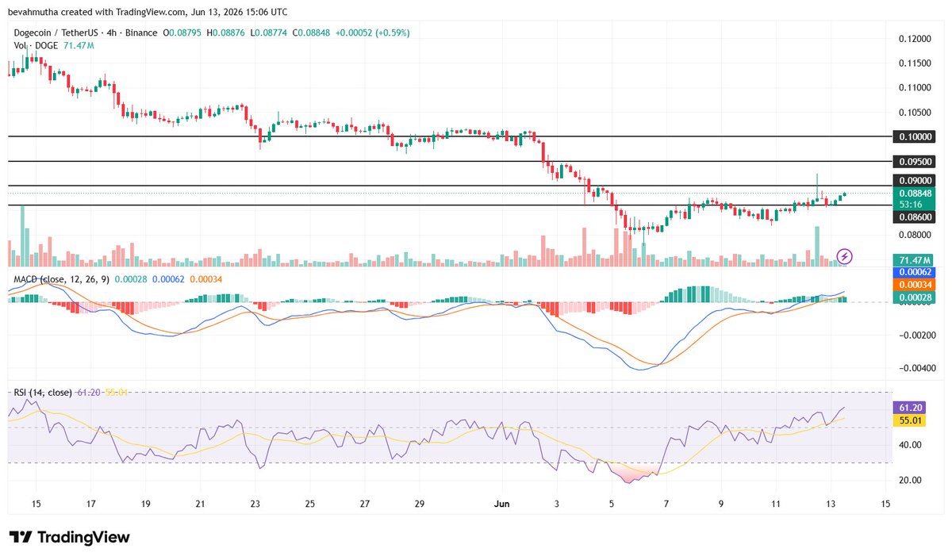Click the green 71.47M volume axis label
The image size is (952, 560).
915,260
